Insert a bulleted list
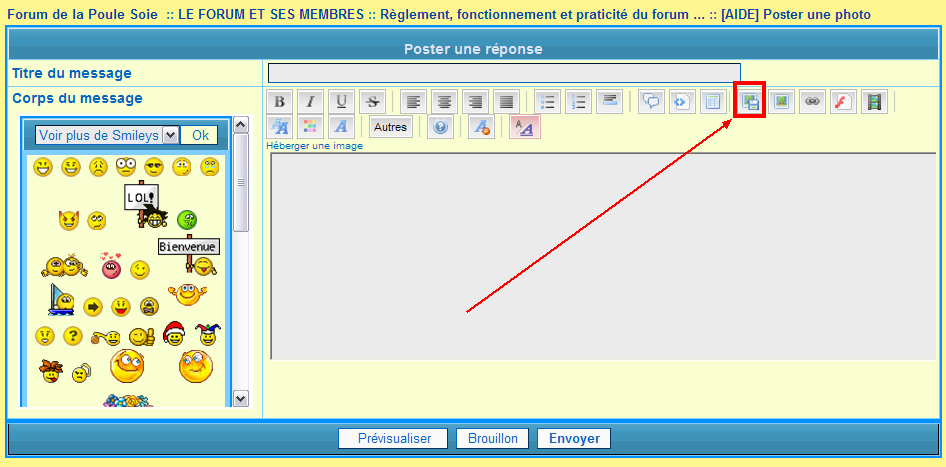 [x=547, y=101]
